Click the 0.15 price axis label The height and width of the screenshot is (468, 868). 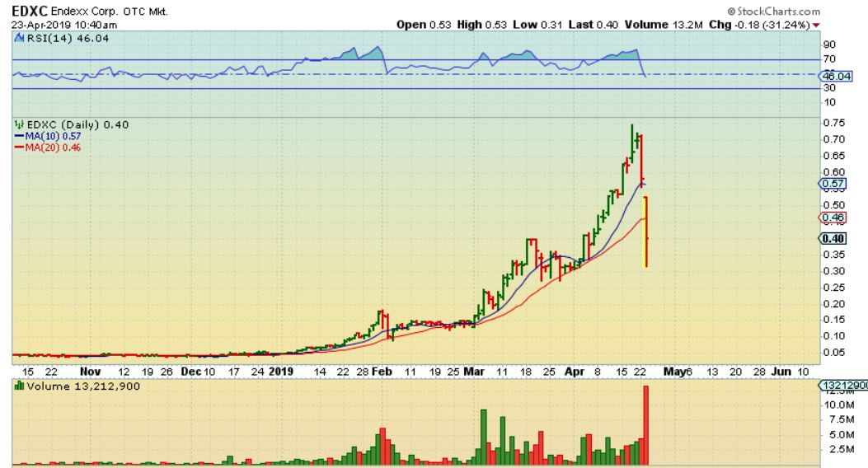coord(833,320)
